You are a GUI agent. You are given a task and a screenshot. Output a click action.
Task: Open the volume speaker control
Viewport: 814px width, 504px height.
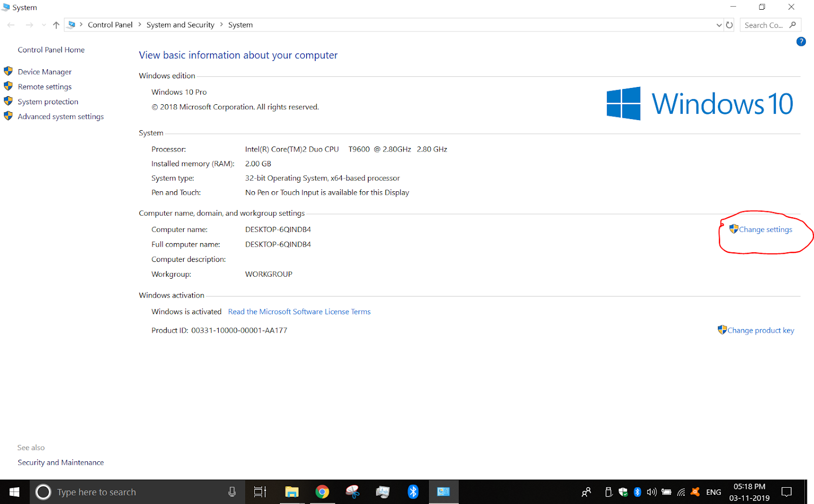coord(652,492)
